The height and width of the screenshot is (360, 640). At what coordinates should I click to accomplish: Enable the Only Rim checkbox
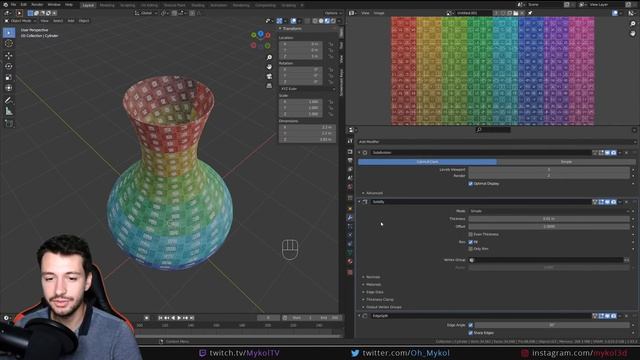click(471, 249)
